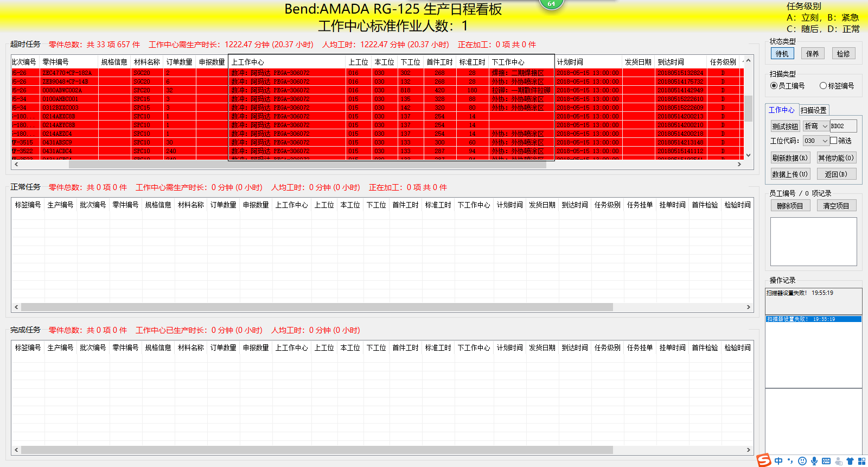Toggle the Chinese/English input mode icon
Image resolution: width=868 pixels, height=467 pixels.
tap(778, 461)
